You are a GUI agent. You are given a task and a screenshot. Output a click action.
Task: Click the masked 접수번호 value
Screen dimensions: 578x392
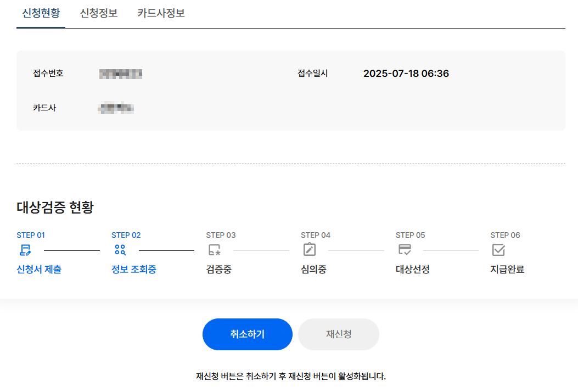click(x=121, y=73)
